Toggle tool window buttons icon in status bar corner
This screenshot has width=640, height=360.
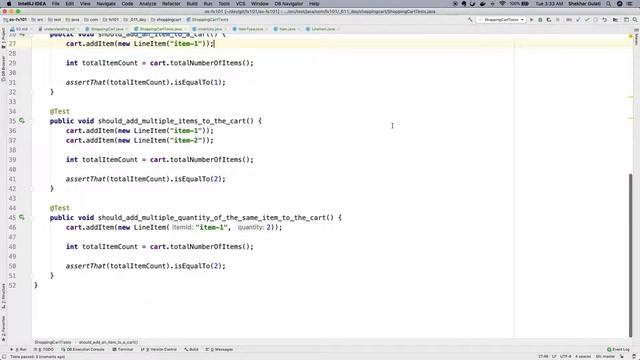(x=4, y=357)
